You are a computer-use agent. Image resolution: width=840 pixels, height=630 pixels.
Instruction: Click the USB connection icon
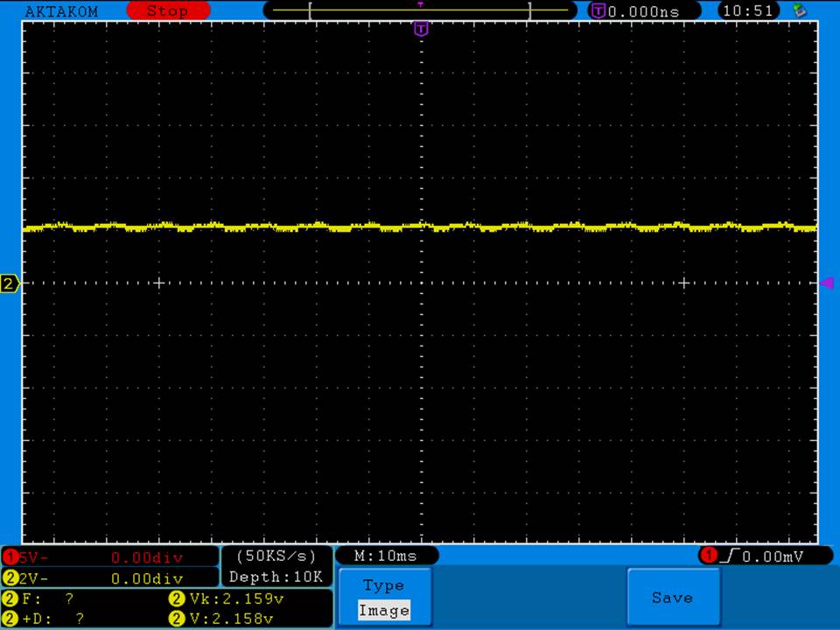pyautogui.click(x=799, y=11)
